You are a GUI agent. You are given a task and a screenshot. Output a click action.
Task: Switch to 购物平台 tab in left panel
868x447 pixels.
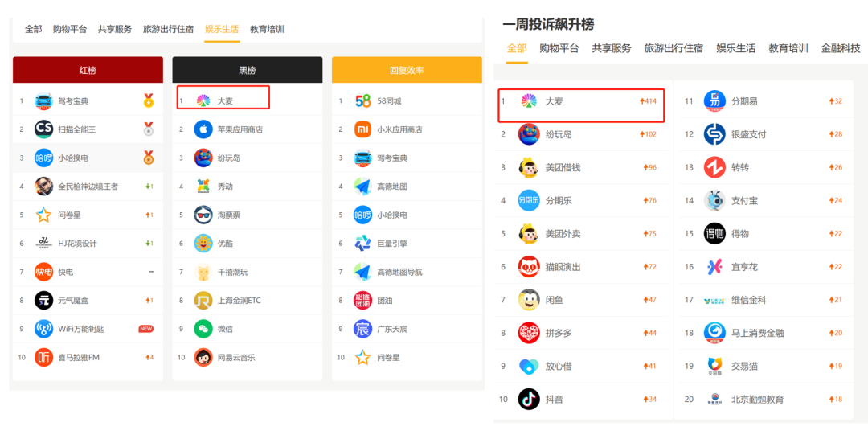[70, 30]
